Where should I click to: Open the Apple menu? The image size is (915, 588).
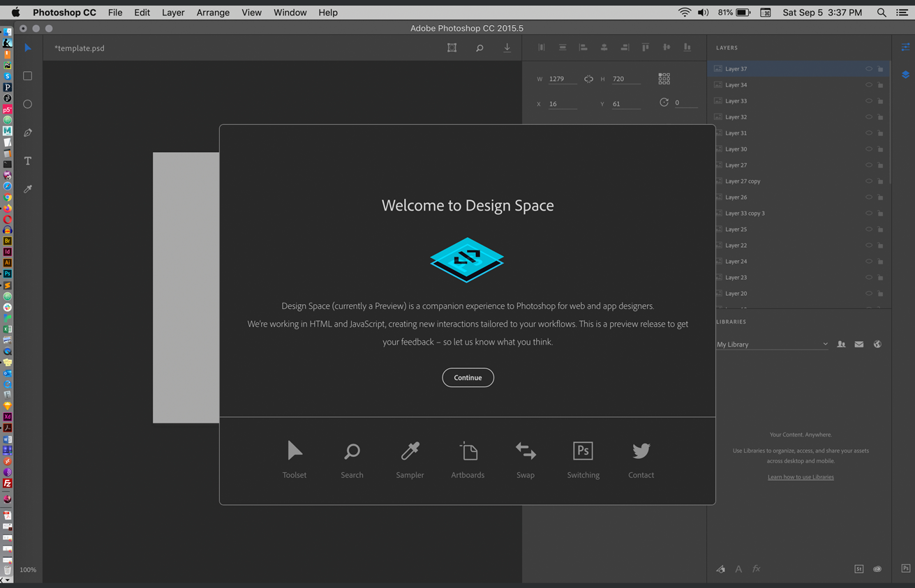[x=15, y=13]
